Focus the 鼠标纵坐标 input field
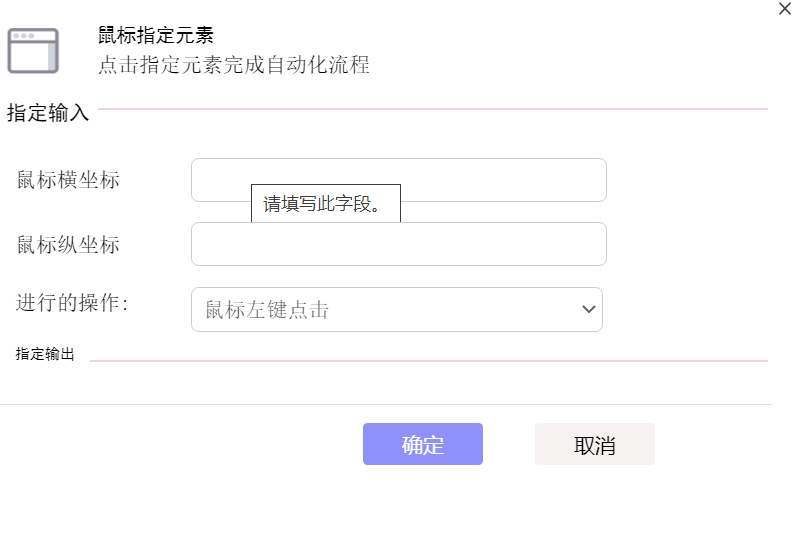The width and height of the screenshot is (807, 539). (x=399, y=244)
